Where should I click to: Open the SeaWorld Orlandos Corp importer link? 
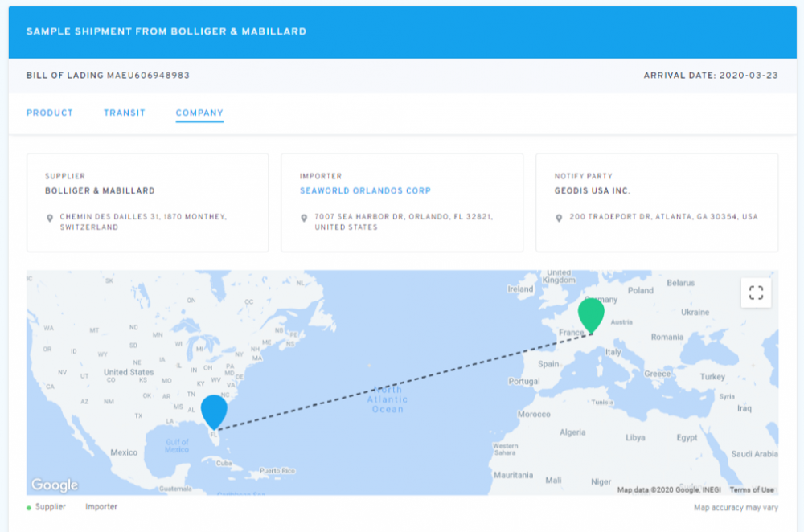coord(365,191)
